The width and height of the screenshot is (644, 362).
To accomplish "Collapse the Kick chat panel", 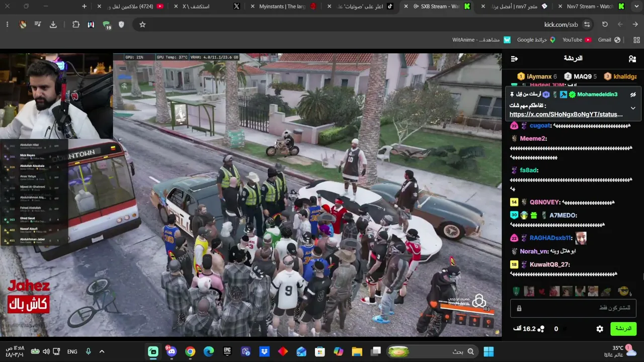I will (514, 59).
